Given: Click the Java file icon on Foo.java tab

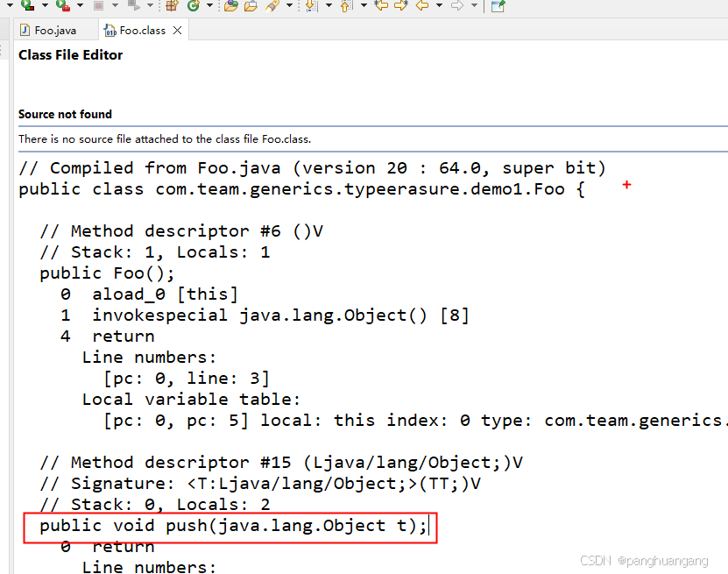Looking at the screenshot, I should pyautogui.click(x=25, y=30).
